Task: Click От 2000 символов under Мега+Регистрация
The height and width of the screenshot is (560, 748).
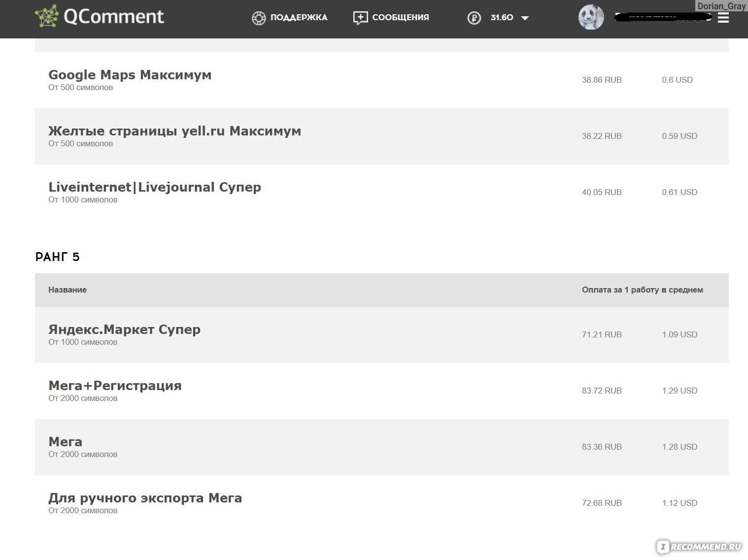Action: click(x=83, y=398)
